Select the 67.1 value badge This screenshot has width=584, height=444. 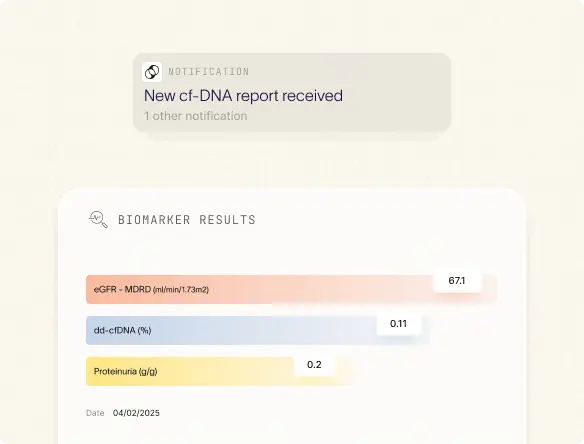(457, 280)
